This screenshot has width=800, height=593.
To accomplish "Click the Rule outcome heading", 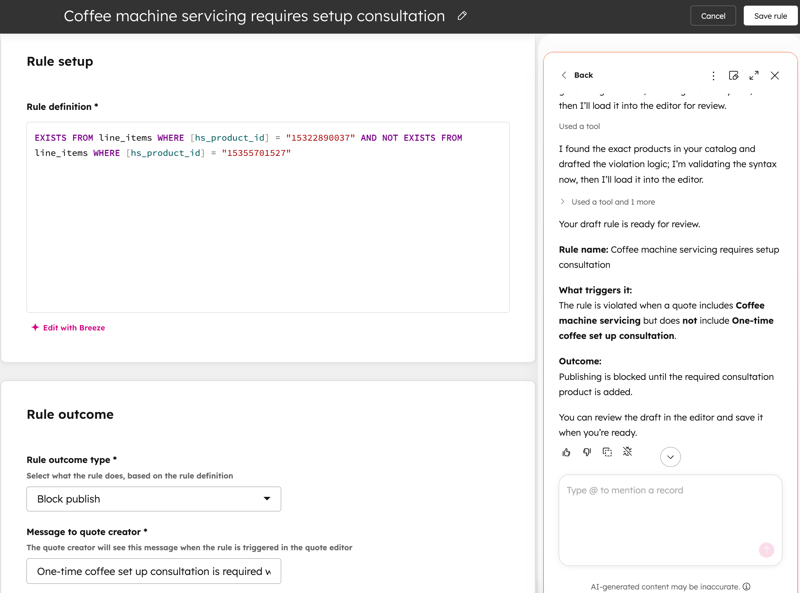I will tap(70, 414).
